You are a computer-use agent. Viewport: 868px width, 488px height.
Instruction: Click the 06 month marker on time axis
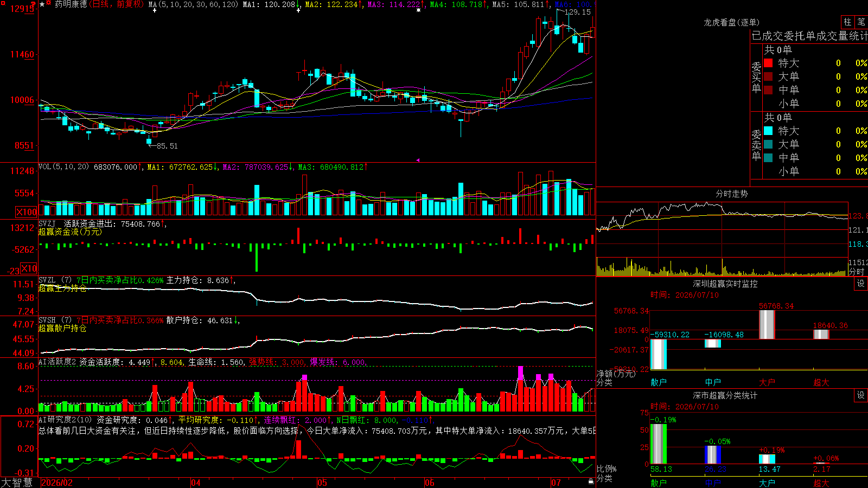[430, 483]
